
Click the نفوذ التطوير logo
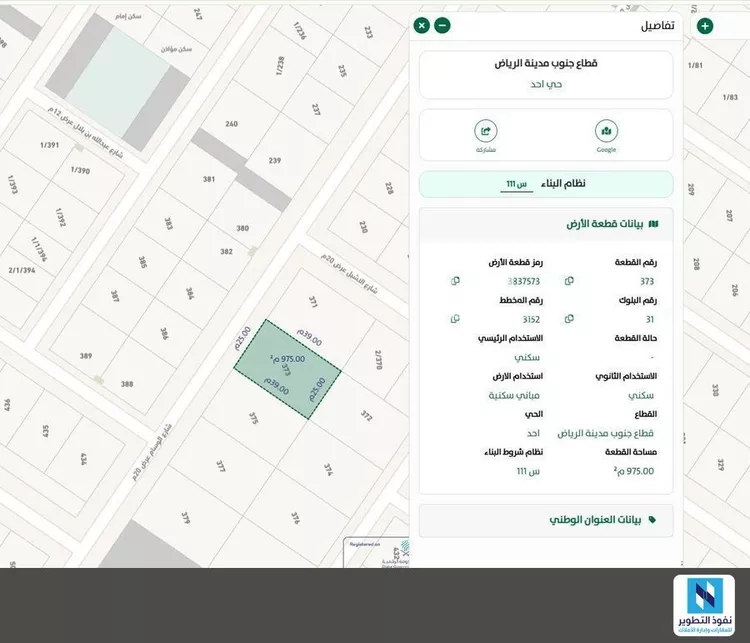point(704,606)
